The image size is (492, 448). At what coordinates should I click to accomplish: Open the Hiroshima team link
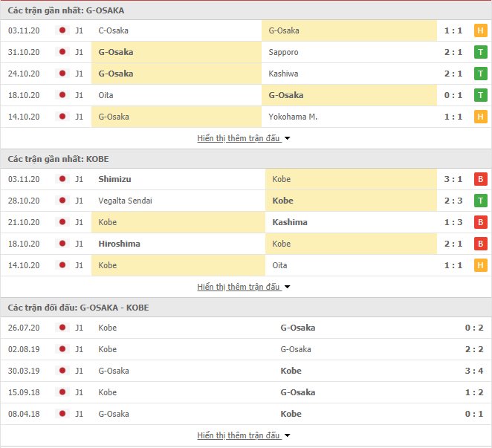click(x=119, y=244)
